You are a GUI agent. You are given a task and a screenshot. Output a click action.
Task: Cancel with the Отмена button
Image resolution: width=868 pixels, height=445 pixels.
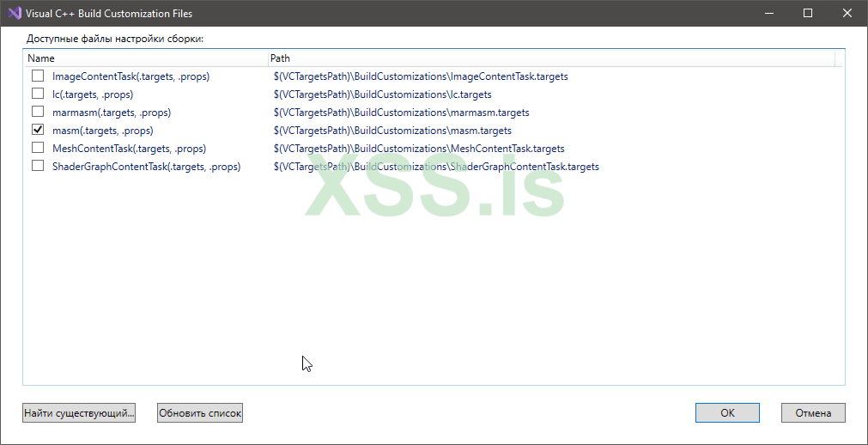[x=813, y=413]
